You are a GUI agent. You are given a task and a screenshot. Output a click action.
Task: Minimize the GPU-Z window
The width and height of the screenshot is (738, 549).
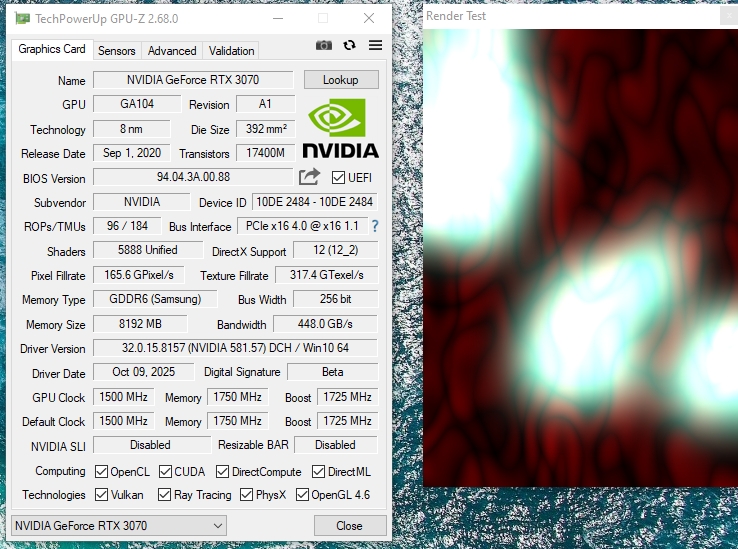tap(278, 18)
